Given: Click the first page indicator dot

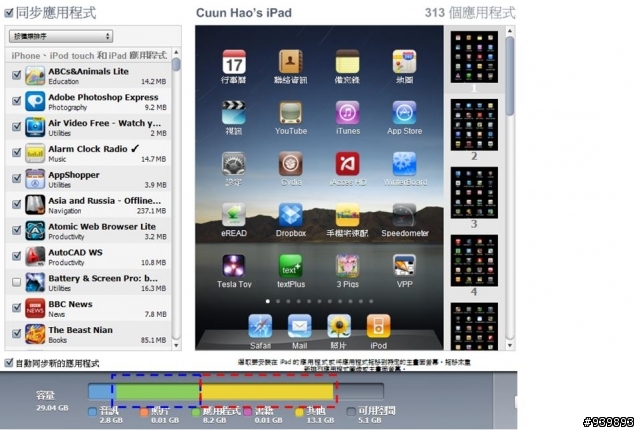Looking at the screenshot, I should tap(268, 301).
